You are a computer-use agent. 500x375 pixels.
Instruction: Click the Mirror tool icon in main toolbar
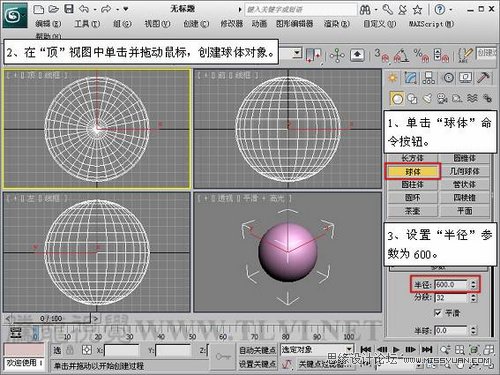click(313, 55)
